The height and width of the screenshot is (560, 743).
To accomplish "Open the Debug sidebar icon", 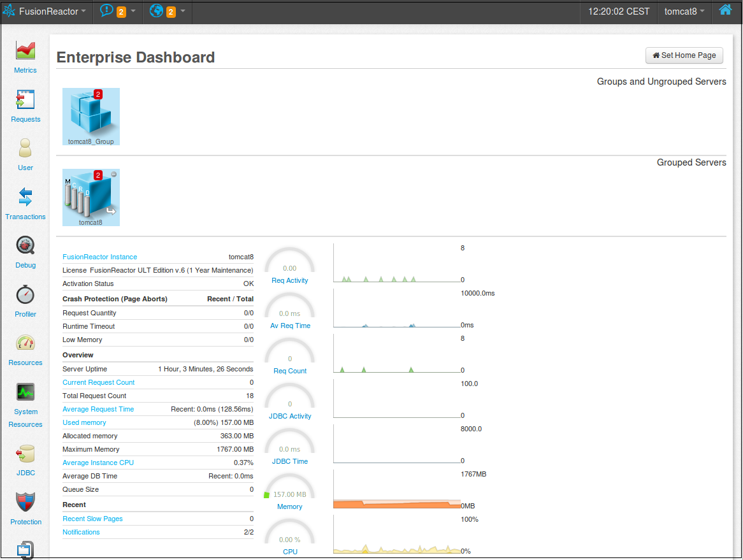I will [x=25, y=245].
